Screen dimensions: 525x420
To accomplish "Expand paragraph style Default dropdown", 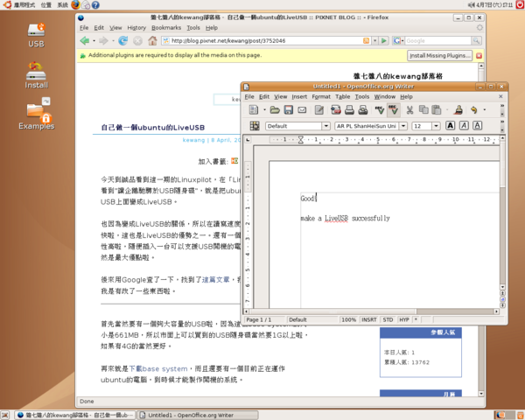I will 325,126.
